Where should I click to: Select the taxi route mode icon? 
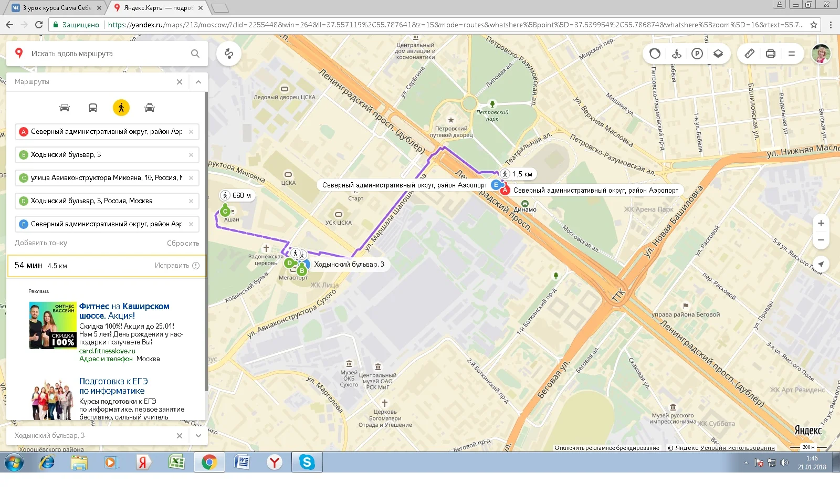(150, 108)
